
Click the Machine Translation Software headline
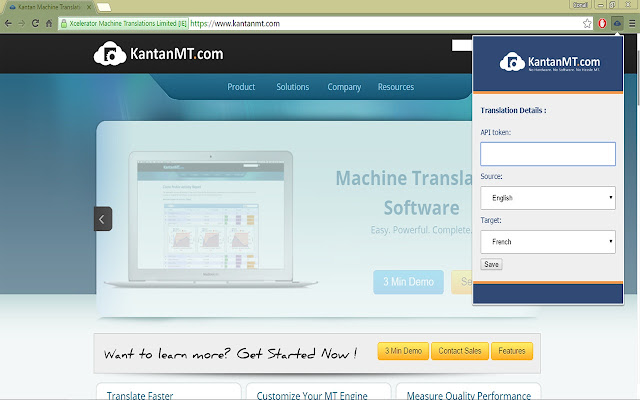tap(404, 193)
